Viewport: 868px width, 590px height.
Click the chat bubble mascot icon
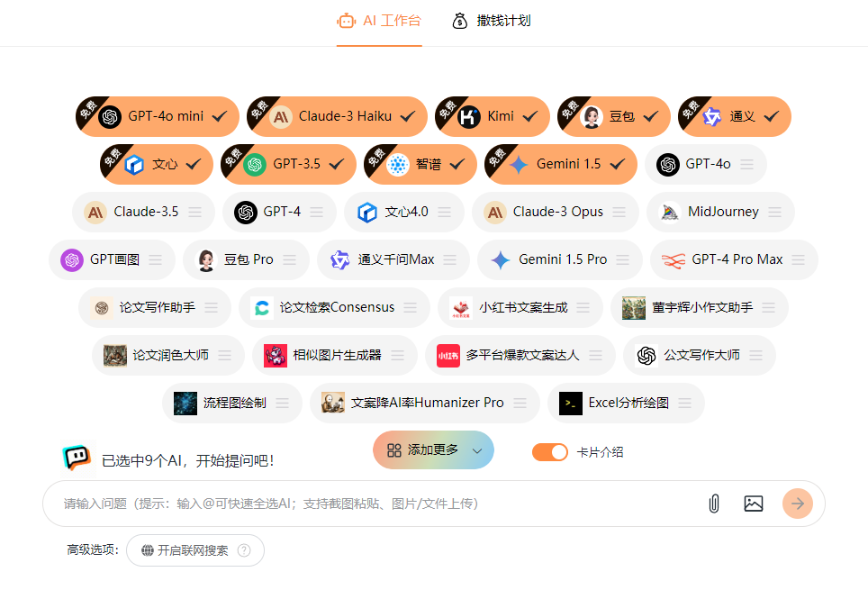pos(77,458)
